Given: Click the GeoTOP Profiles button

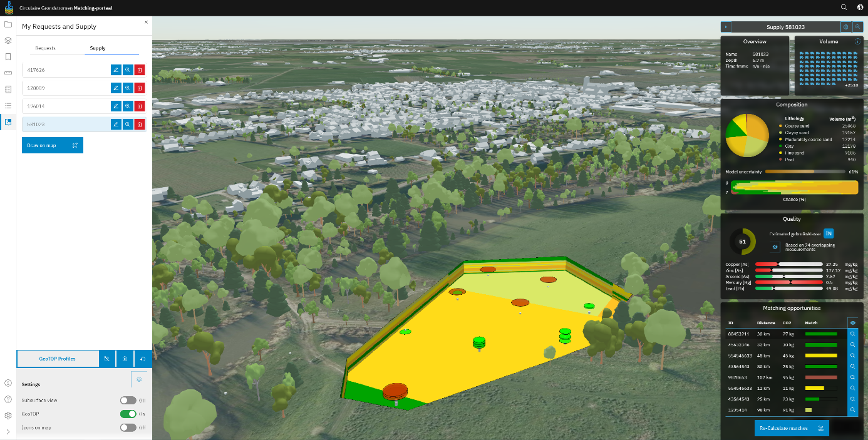Looking at the screenshot, I should pos(58,359).
